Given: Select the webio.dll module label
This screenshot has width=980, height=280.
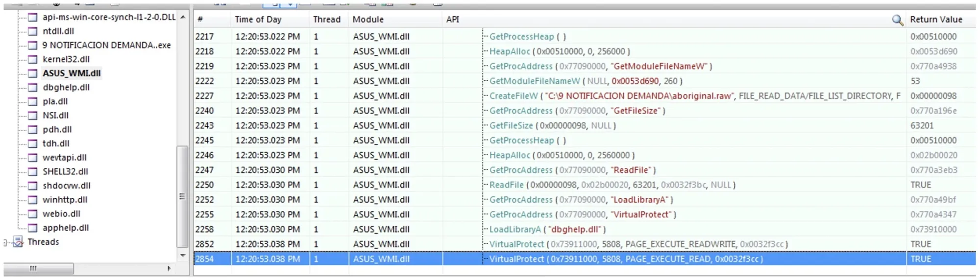Looking at the screenshot, I should pyautogui.click(x=61, y=214).
